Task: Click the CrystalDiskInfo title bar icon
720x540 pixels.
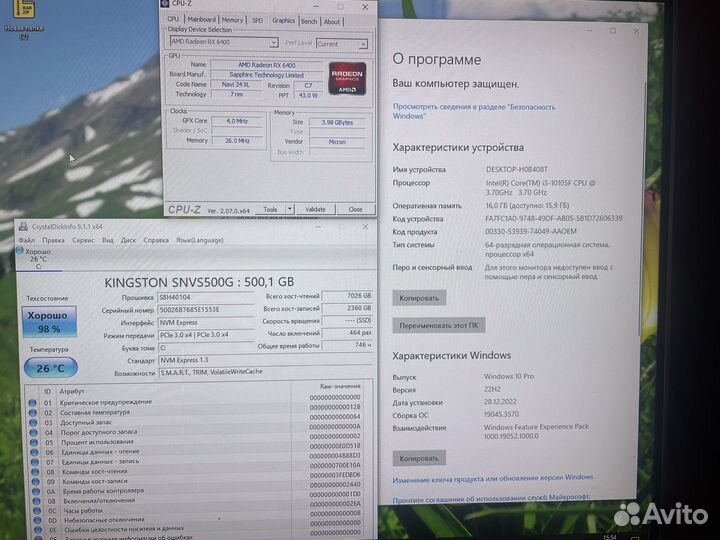Action: click(x=23, y=226)
